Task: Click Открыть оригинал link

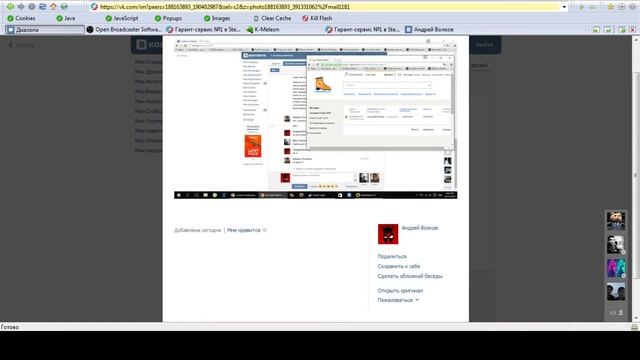Action: tap(400, 291)
